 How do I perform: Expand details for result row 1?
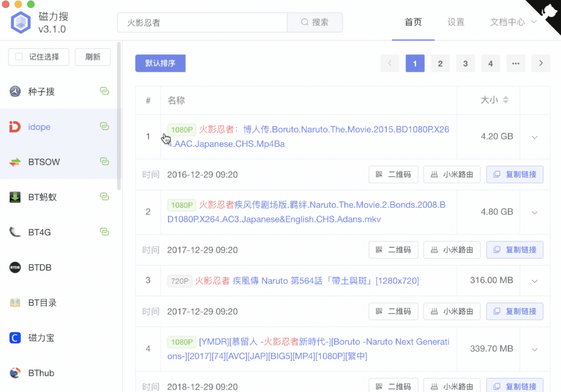point(534,137)
